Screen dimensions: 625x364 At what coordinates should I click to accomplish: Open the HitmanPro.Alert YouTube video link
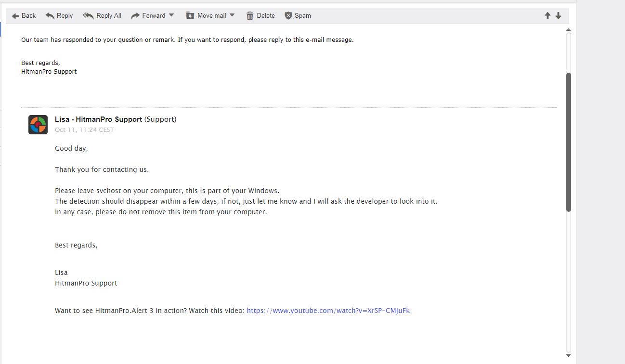[x=328, y=311]
